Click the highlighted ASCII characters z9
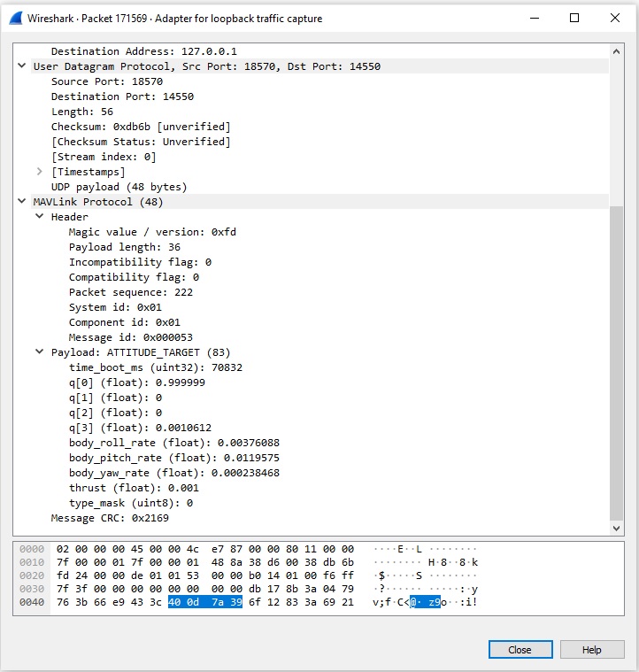This screenshot has width=639, height=672. click(x=435, y=602)
